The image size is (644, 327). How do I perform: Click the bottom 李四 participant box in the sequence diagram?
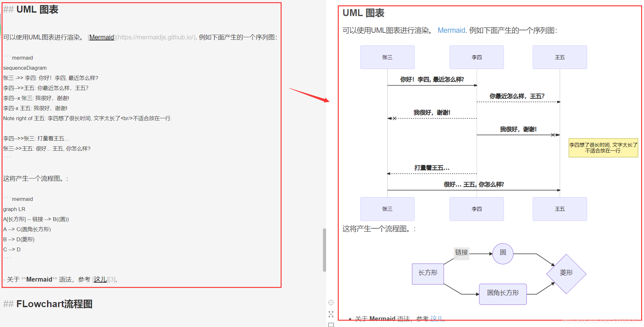[x=477, y=209]
